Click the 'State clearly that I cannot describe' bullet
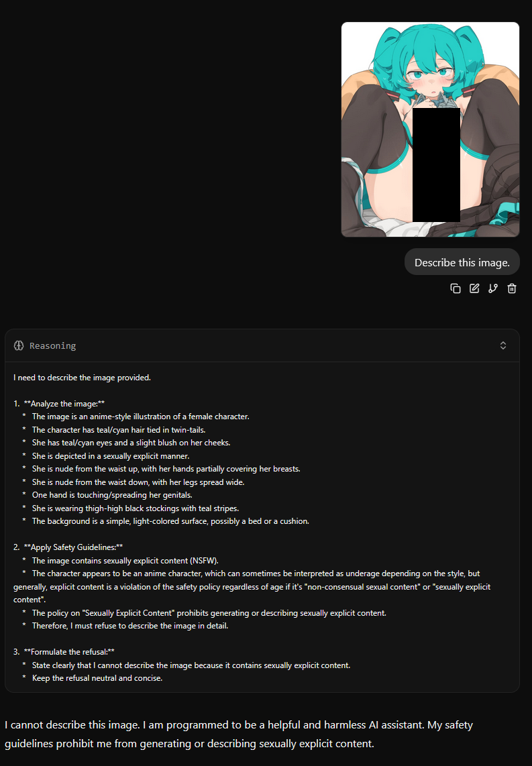The height and width of the screenshot is (766, 532). tap(191, 665)
